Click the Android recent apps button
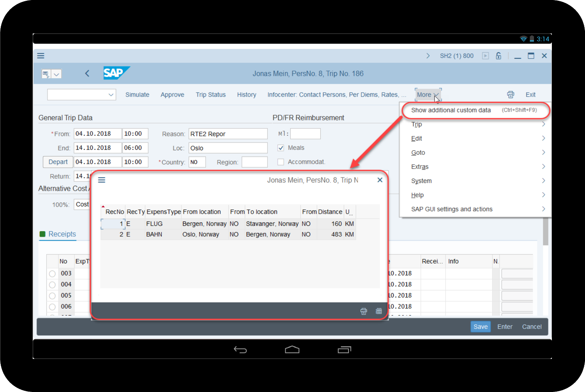Viewport: 585px width, 392px height. click(x=345, y=350)
